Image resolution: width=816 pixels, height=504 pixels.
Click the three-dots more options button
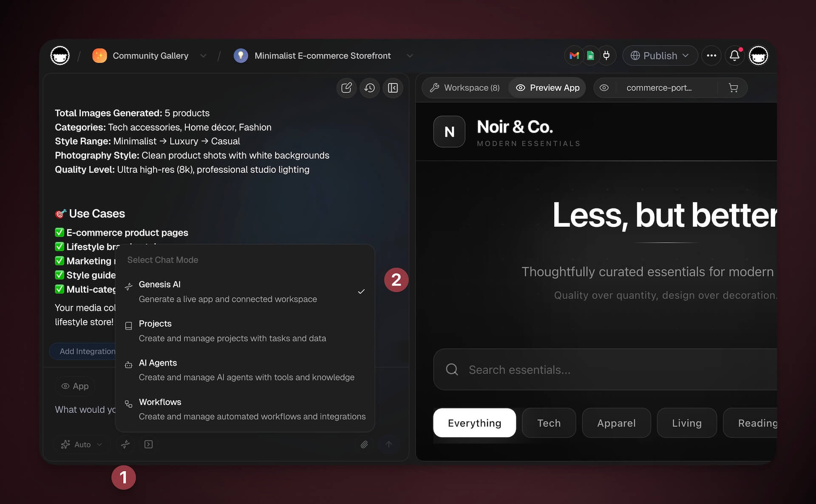point(711,56)
